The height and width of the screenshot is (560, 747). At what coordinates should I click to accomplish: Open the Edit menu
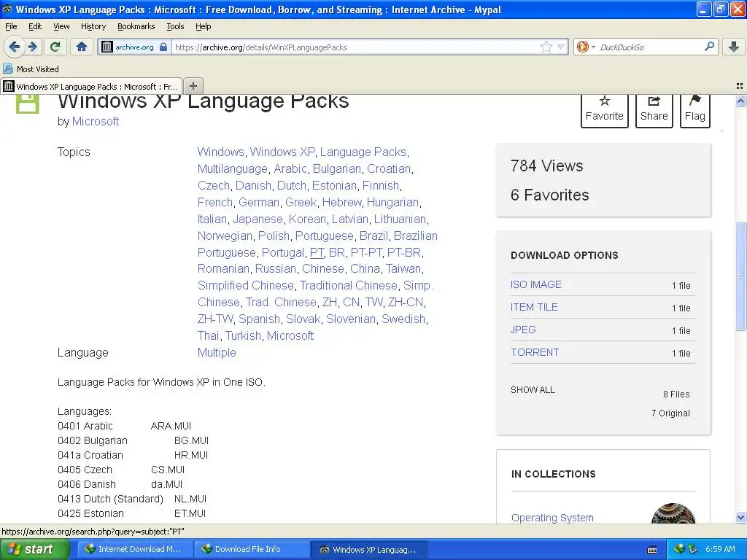[x=35, y=26]
